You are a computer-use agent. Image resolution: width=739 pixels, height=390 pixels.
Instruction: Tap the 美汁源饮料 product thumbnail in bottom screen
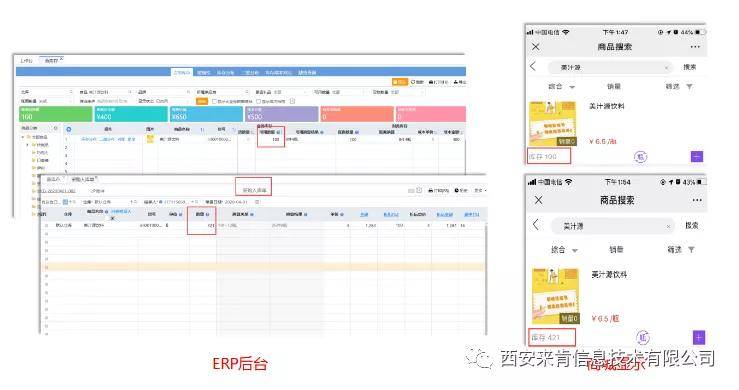[x=555, y=296]
